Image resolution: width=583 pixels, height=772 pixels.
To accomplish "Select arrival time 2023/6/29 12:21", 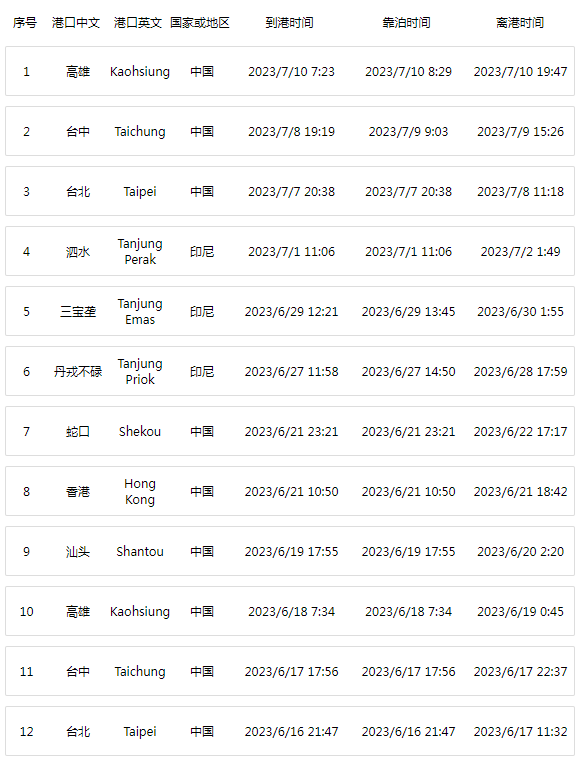I will click(292, 312).
